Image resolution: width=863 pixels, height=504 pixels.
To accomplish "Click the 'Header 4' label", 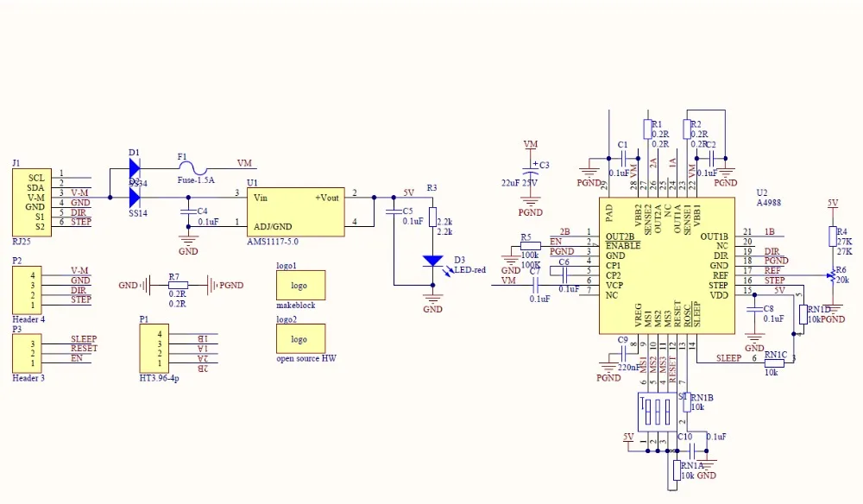I will pos(28,319).
